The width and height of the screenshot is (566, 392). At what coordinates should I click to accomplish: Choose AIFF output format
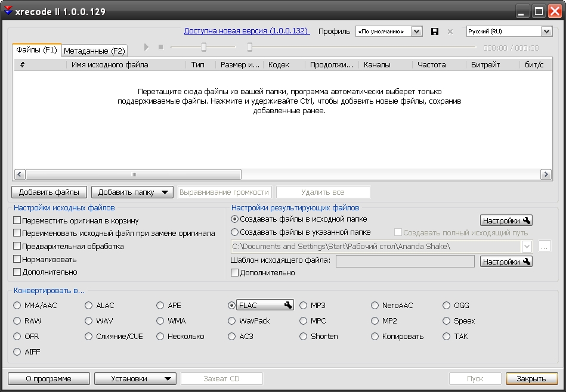point(17,351)
